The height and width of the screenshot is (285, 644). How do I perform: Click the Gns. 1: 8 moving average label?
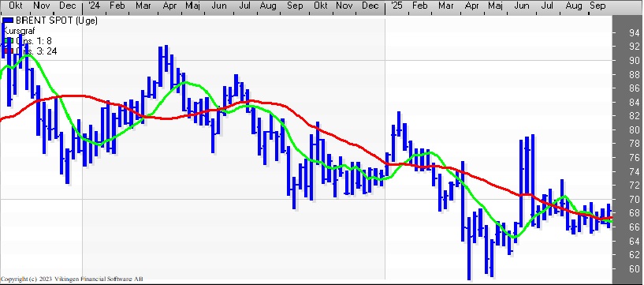pos(34,41)
